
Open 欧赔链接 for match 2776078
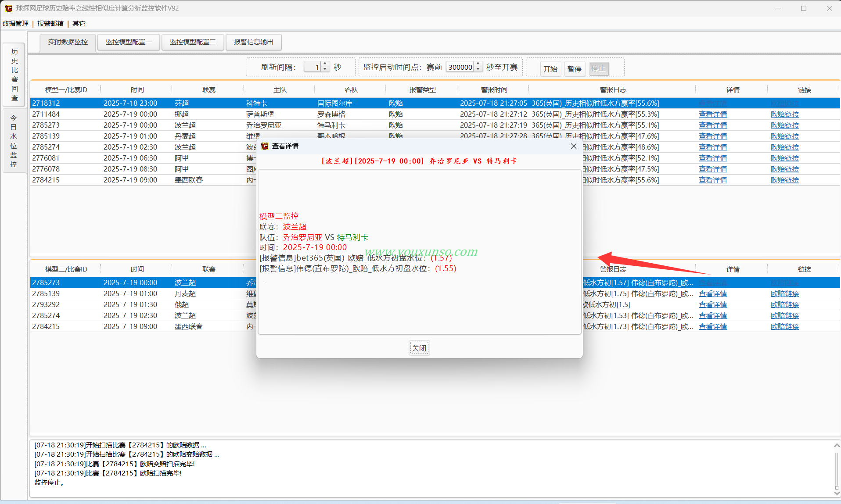click(x=785, y=169)
